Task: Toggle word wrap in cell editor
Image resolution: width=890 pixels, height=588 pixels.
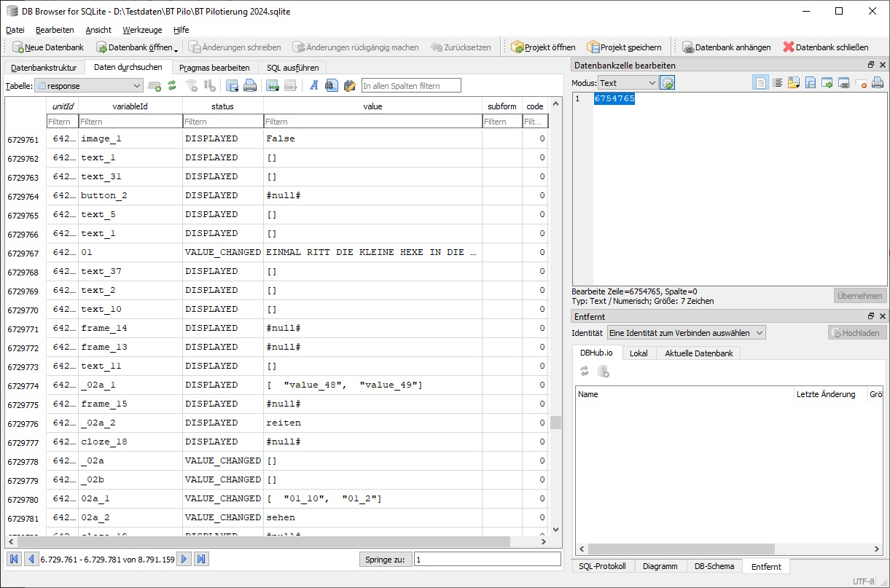Action: pos(777,83)
